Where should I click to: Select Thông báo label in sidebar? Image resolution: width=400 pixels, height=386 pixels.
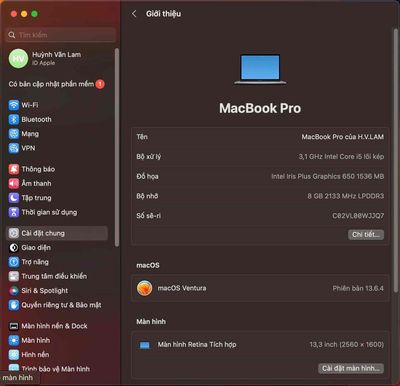[x=38, y=169]
